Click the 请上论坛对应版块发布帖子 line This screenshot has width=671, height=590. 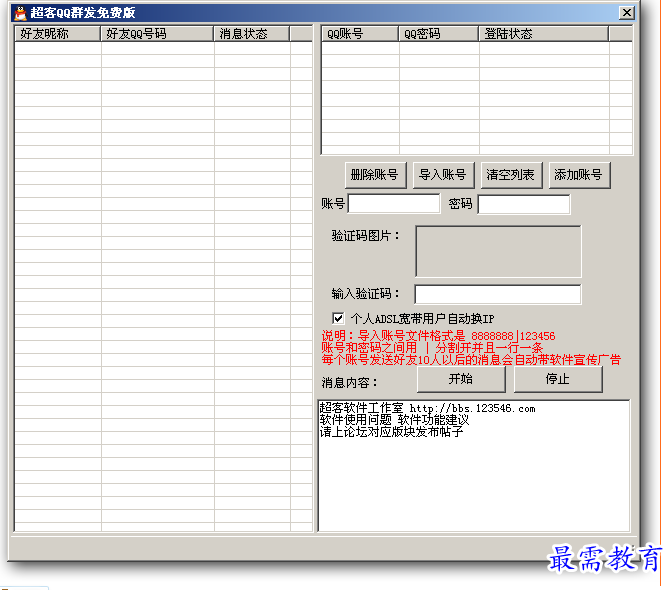pyautogui.click(x=392, y=432)
